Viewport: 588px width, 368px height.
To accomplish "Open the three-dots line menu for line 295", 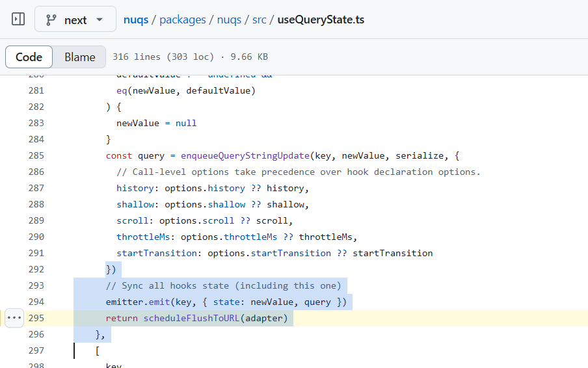I will pos(14,318).
